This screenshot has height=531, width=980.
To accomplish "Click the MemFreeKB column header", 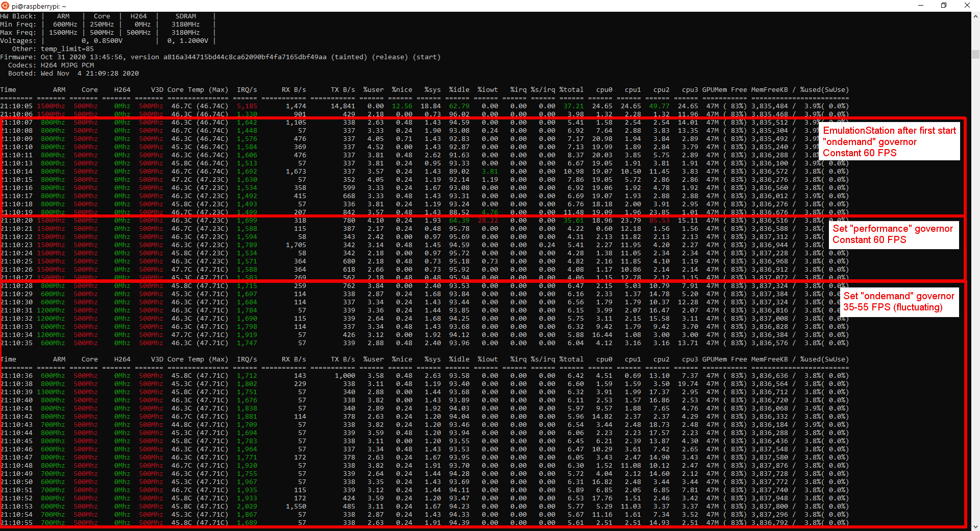I will (770, 89).
